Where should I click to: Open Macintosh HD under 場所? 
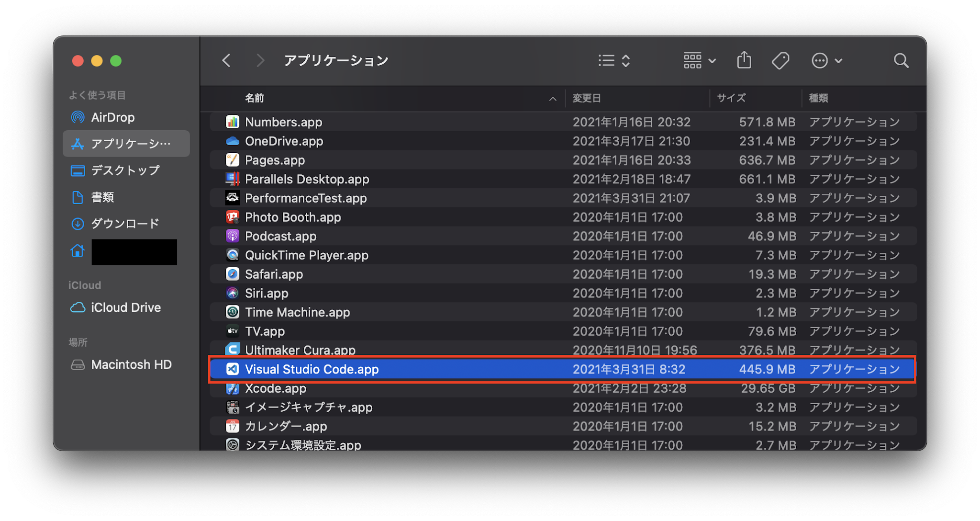point(131,364)
